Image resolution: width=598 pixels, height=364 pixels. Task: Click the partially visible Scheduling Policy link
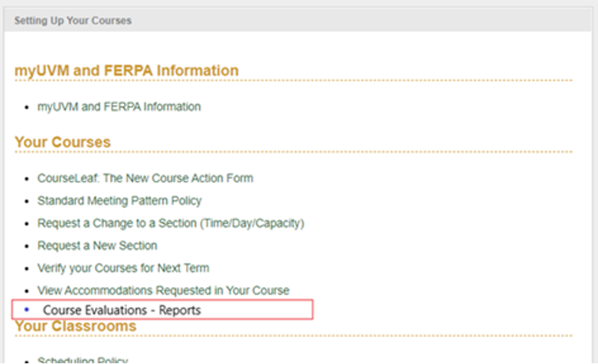pyautogui.click(x=82, y=360)
